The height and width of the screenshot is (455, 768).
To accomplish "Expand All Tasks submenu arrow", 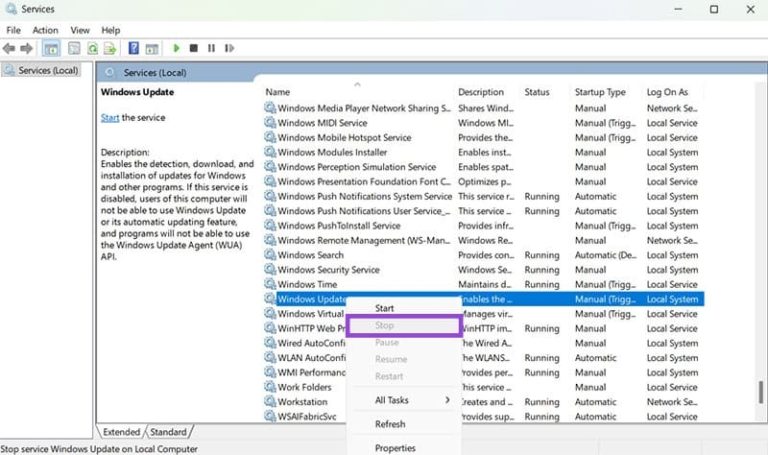I will point(447,400).
